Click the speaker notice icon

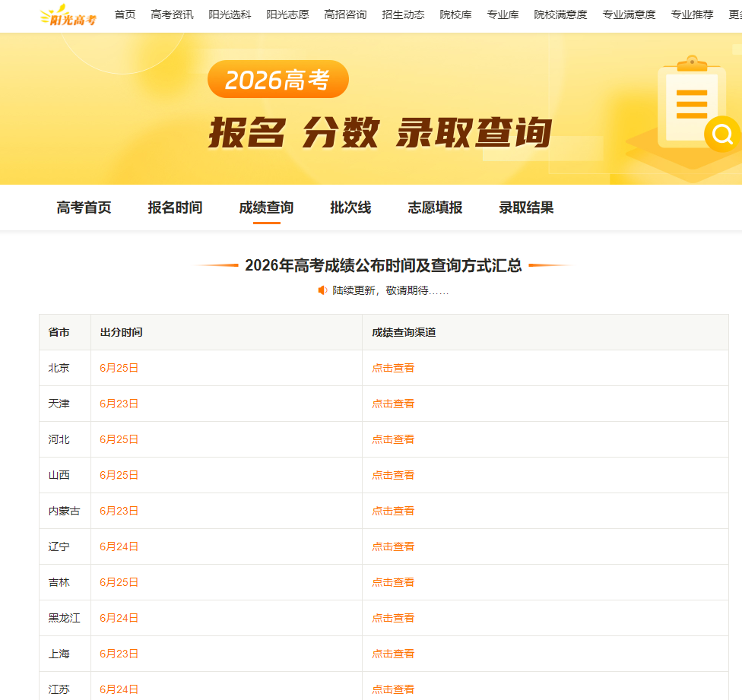tap(323, 290)
